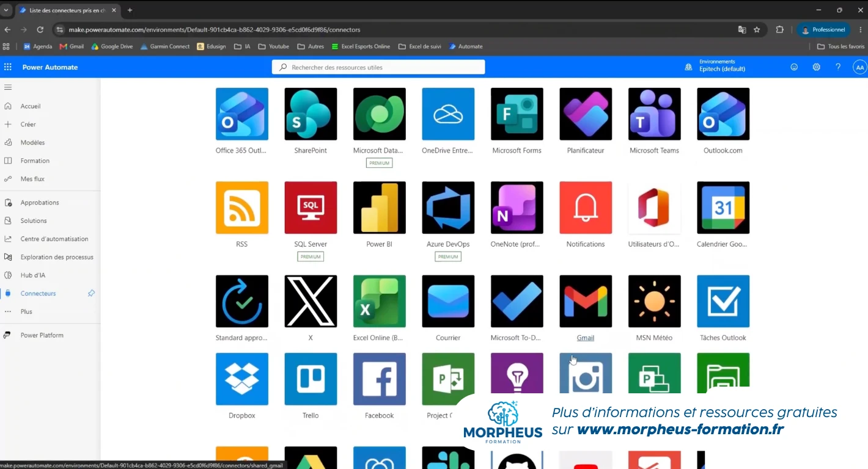This screenshot has height=469, width=868.
Task: Select the Trello connector icon
Action: (311, 379)
